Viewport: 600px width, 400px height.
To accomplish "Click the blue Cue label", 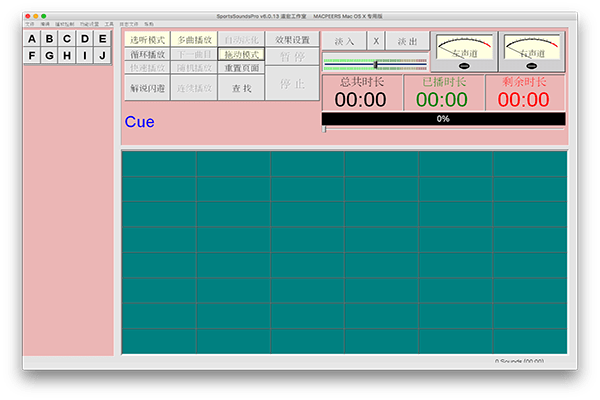I will (x=140, y=122).
